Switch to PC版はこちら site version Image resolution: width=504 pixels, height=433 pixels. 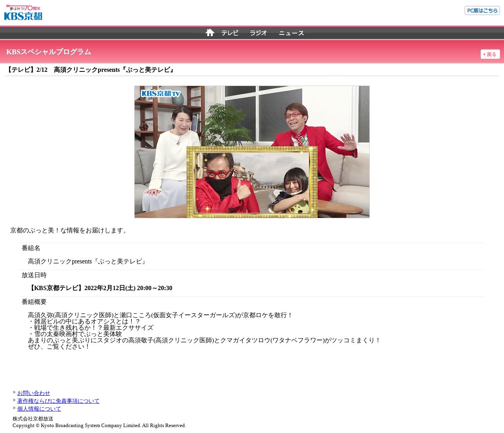[x=482, y=11]
